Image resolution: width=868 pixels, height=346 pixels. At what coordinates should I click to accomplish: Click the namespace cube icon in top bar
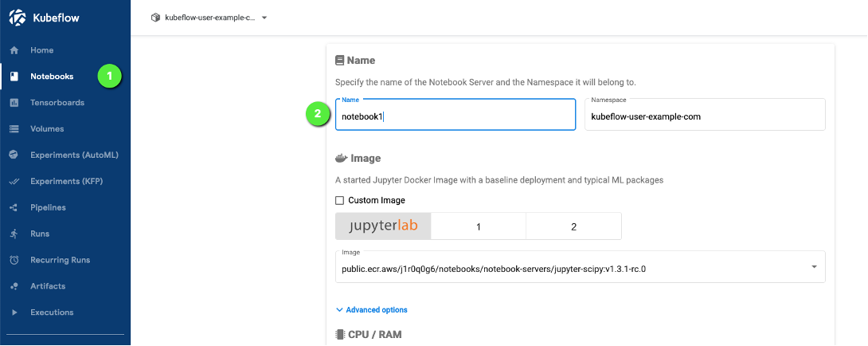pyautogui.click(x=155, y=18)
